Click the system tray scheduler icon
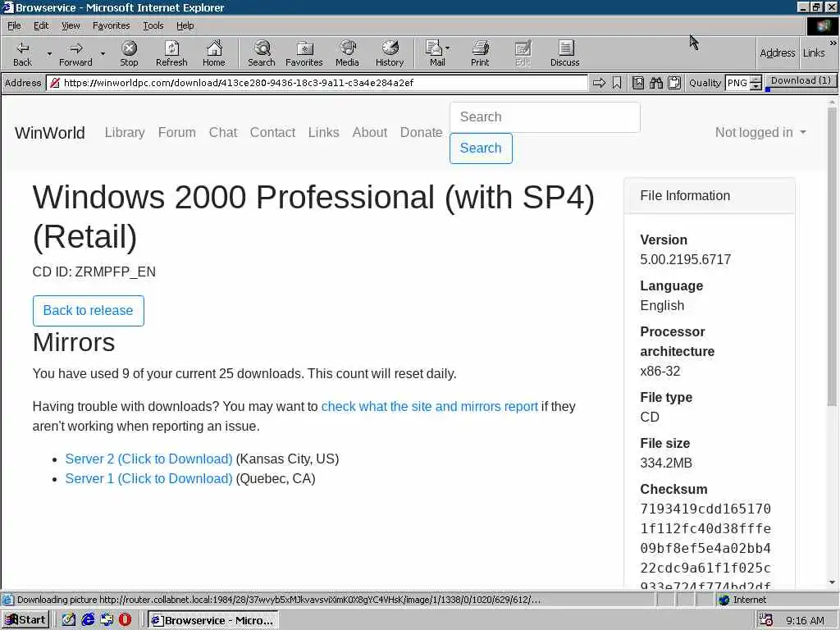Screen dimensions: 840x630 pyautogui.click(x=766, y=620)
